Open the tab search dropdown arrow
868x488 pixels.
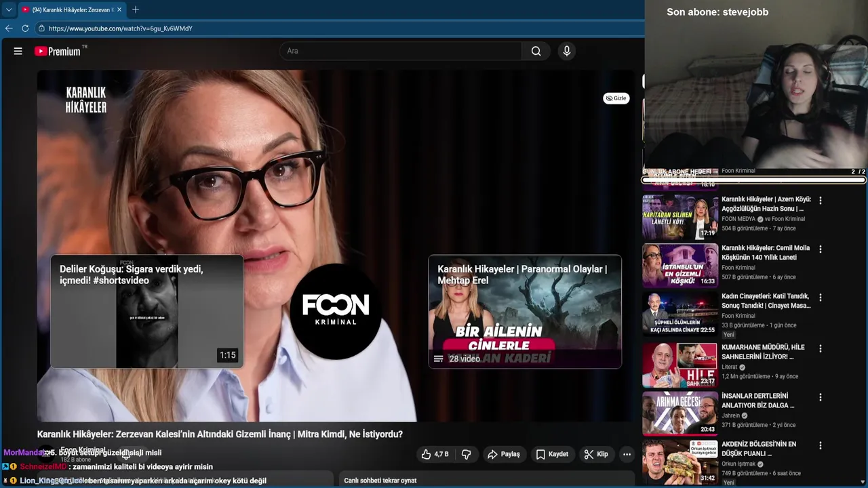pos(9,9)
